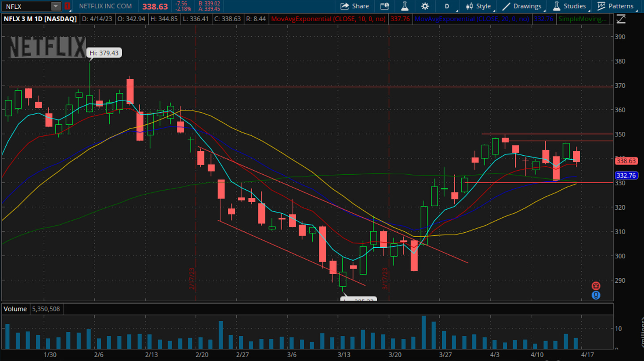The width and height of the screenshot is (644, 361).
Task: Select the horizontal resistance line at 350
Action: tap(548, 134)
